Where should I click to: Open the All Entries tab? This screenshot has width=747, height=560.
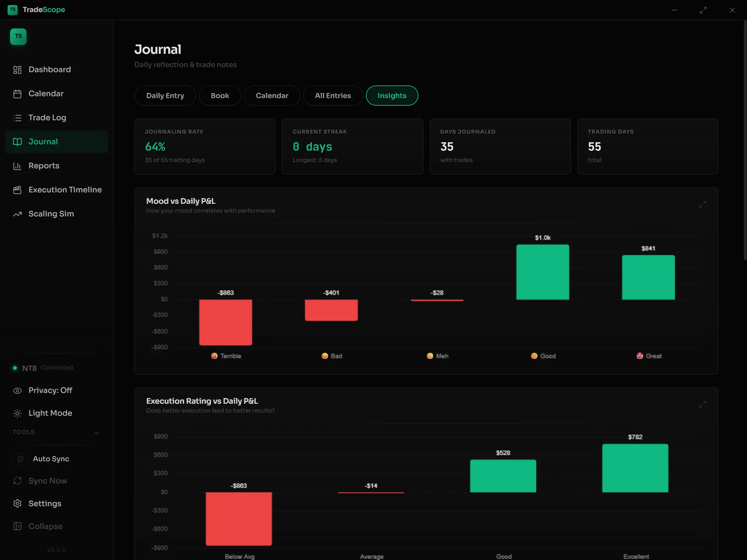click(333, 96)
